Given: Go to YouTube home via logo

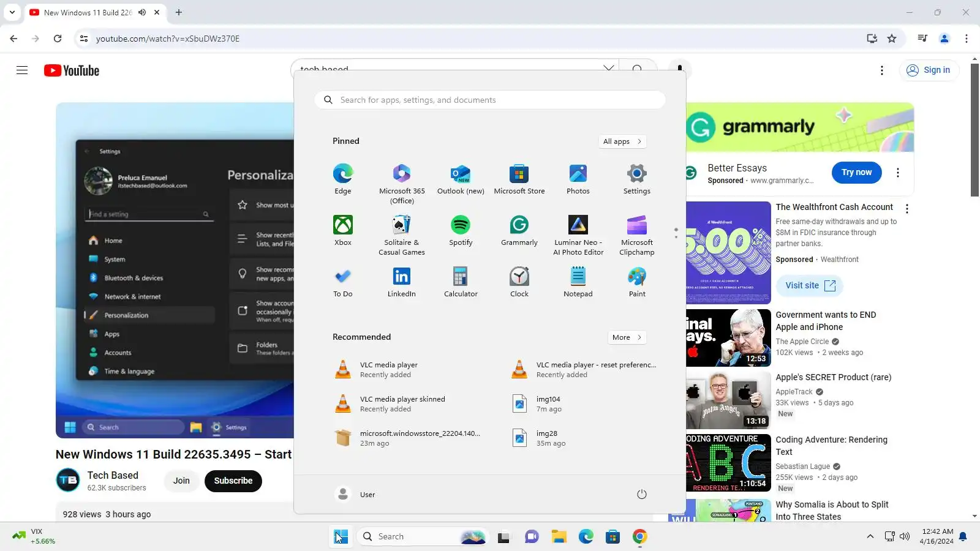Looking at the screenshot, I should (72, 70).
